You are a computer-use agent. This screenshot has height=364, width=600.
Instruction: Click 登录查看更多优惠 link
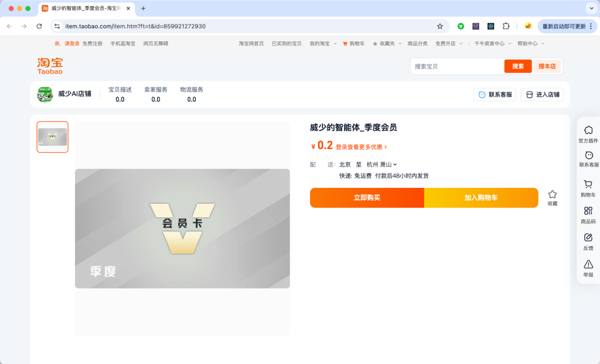[361, 147]
